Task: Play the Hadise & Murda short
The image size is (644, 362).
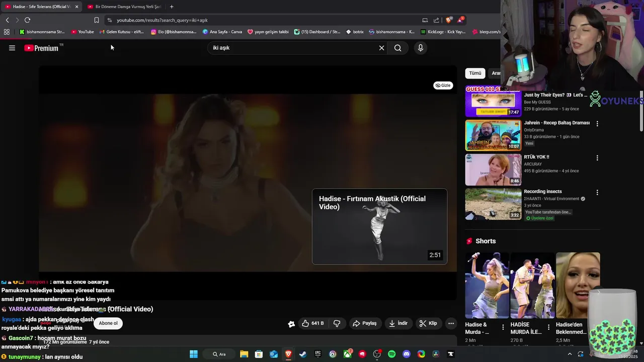Action: [x=487, y=285]
